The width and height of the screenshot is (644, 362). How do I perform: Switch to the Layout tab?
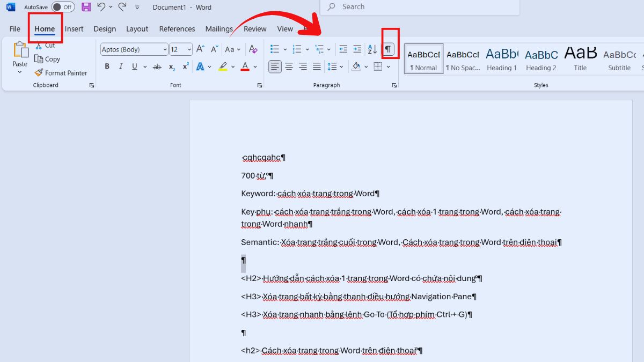coord(137,29)
